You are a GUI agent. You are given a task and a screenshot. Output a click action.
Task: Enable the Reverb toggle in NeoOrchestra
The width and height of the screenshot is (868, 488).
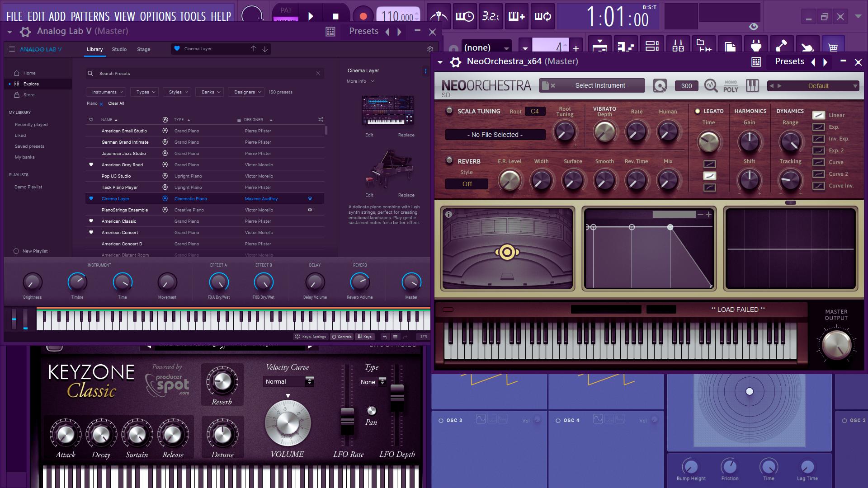click(449, 160)
